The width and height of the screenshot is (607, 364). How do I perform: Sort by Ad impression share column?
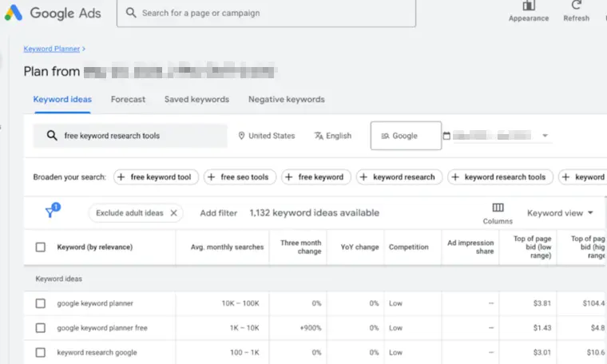[470, 247]
